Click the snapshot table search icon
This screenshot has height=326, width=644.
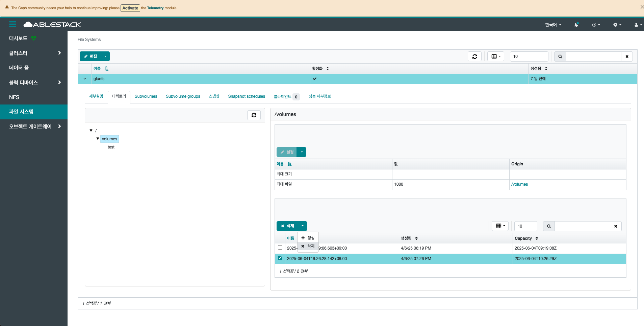pyautogui.click(x=549, y=226)
